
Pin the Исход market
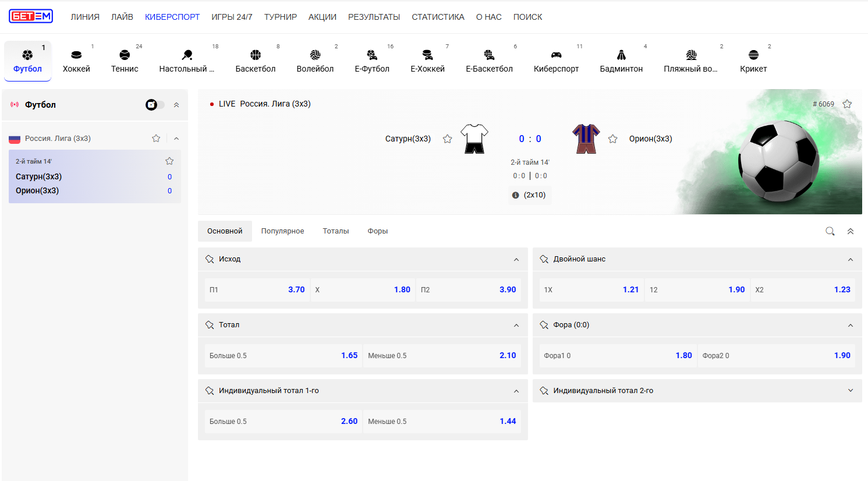(210, 259)
